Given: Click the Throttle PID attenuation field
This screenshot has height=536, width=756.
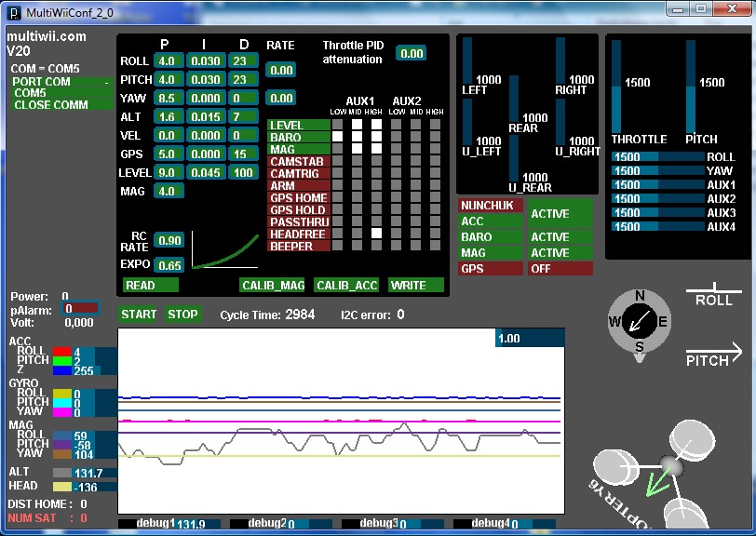Looking at the screenshot, I should (411, 53).
